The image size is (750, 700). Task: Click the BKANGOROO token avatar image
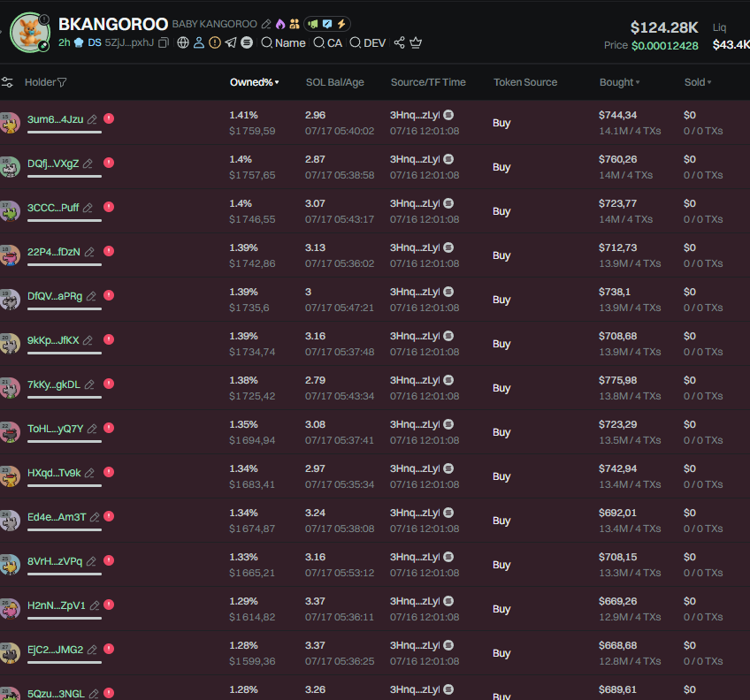[30, 33]
